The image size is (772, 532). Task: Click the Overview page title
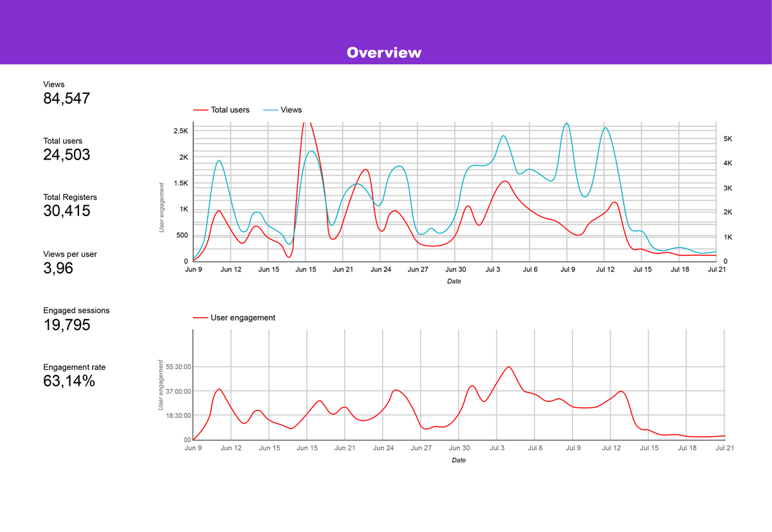point(384,53)
